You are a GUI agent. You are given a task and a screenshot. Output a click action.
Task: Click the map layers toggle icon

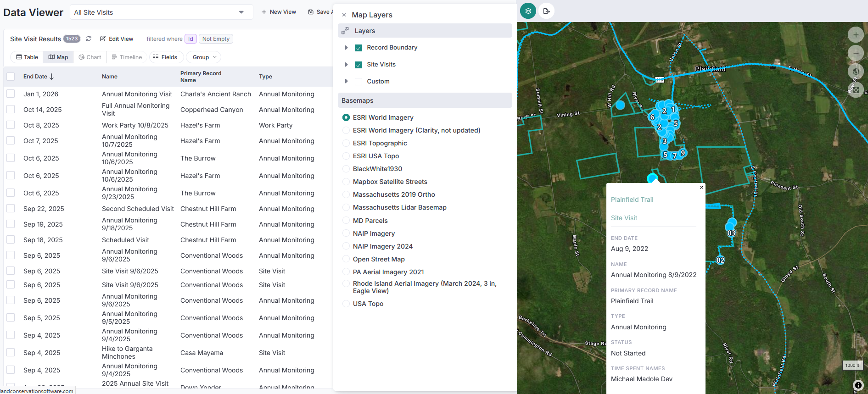coord(528,11)
